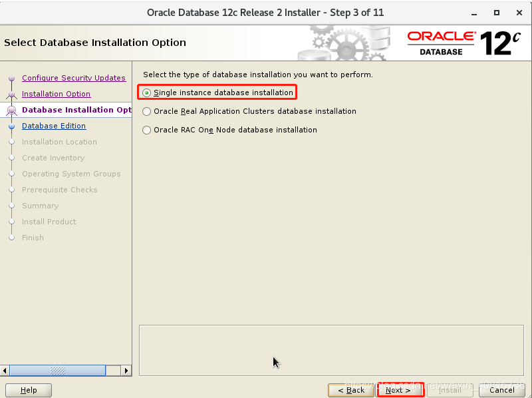Click Database Installation Option current step
This screenshot has width=532, height=398.
pos(76,110)
